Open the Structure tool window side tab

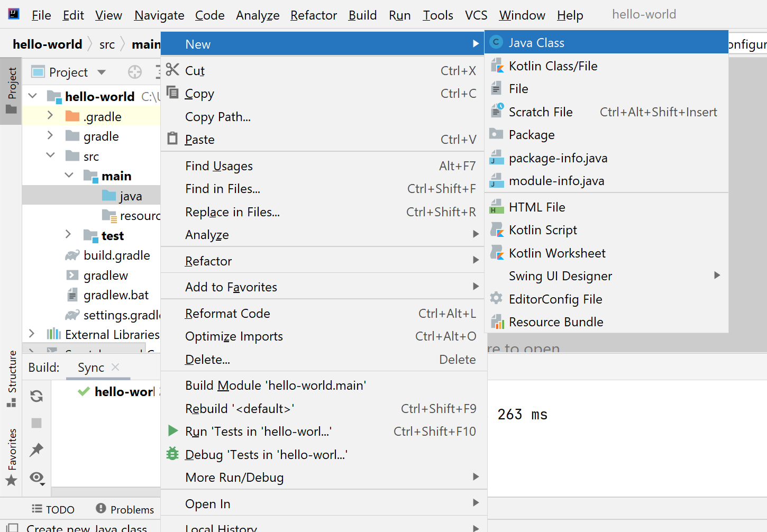[x=11, y=378]
